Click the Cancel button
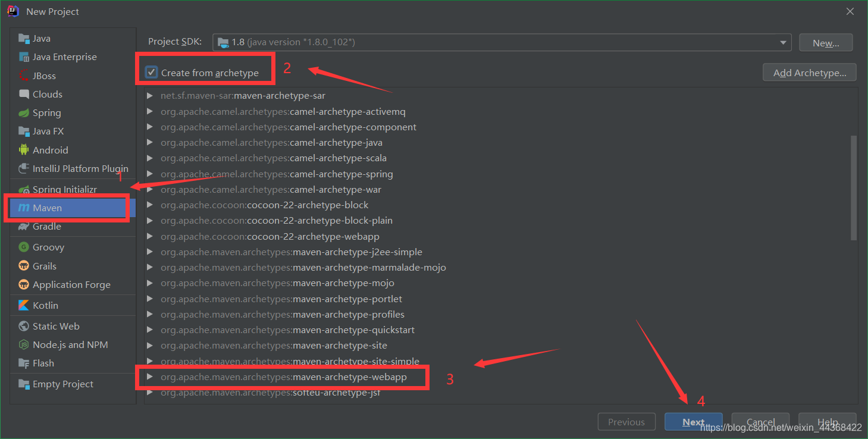This screenshot has height=439, width=868. point(760,422)
